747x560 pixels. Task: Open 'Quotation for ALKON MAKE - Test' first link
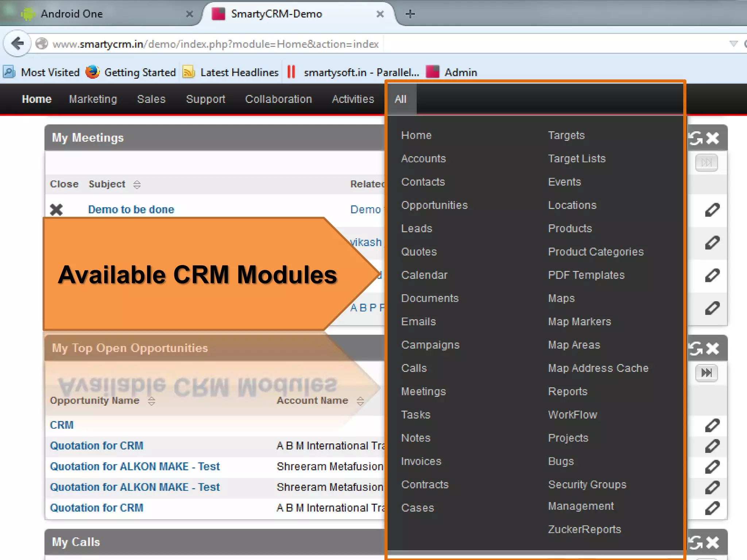[x=135, y=467]
